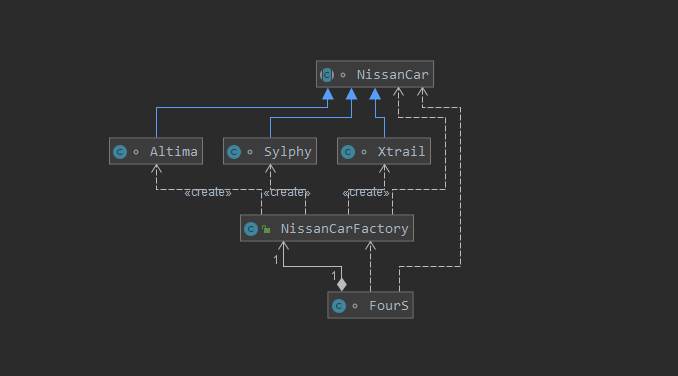
Task: Click the blue inheritance arrowhead from Altima
Action: point(328,94)
